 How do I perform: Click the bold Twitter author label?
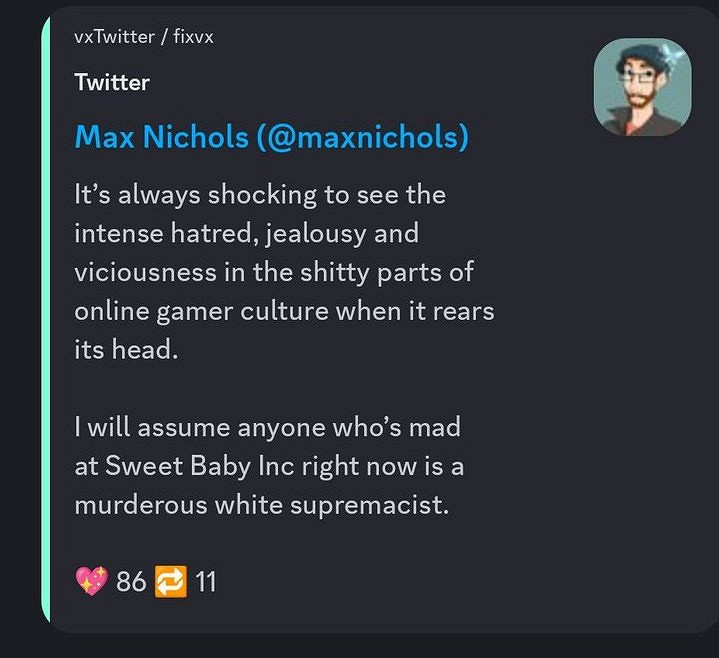coord(112,83)
